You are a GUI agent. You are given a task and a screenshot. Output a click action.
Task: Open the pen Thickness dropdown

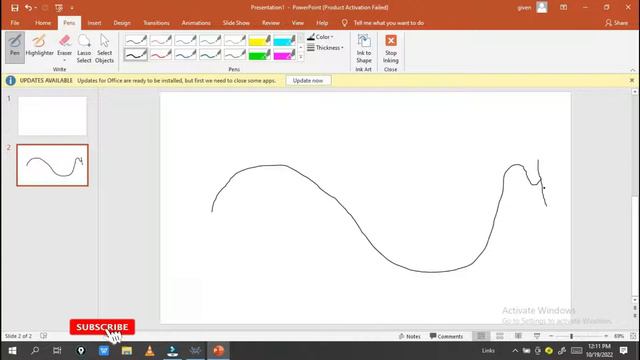pos(325,48)
